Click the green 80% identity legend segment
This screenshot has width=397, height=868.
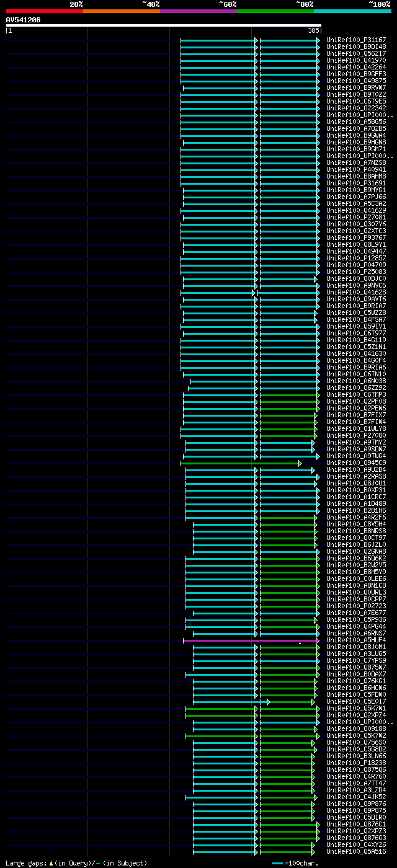(275, 11)
